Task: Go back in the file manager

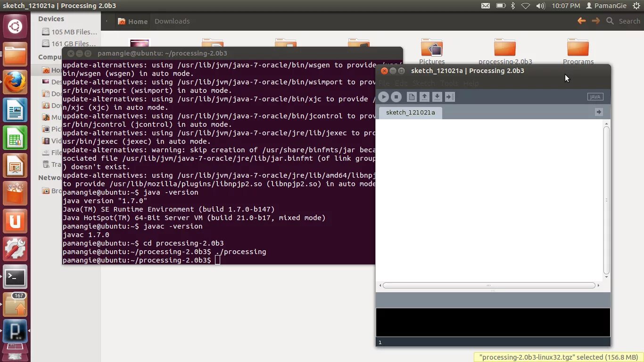Action: [x=582, y=21]
